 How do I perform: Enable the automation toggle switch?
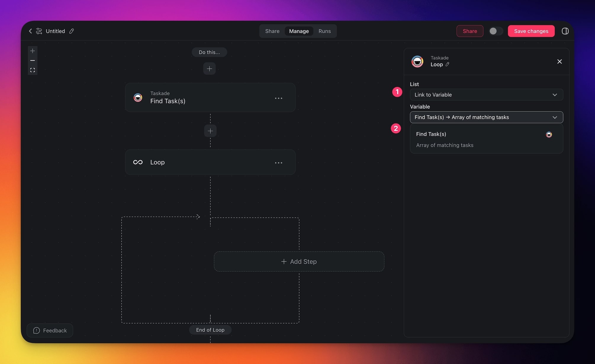(x=496, y=31)
